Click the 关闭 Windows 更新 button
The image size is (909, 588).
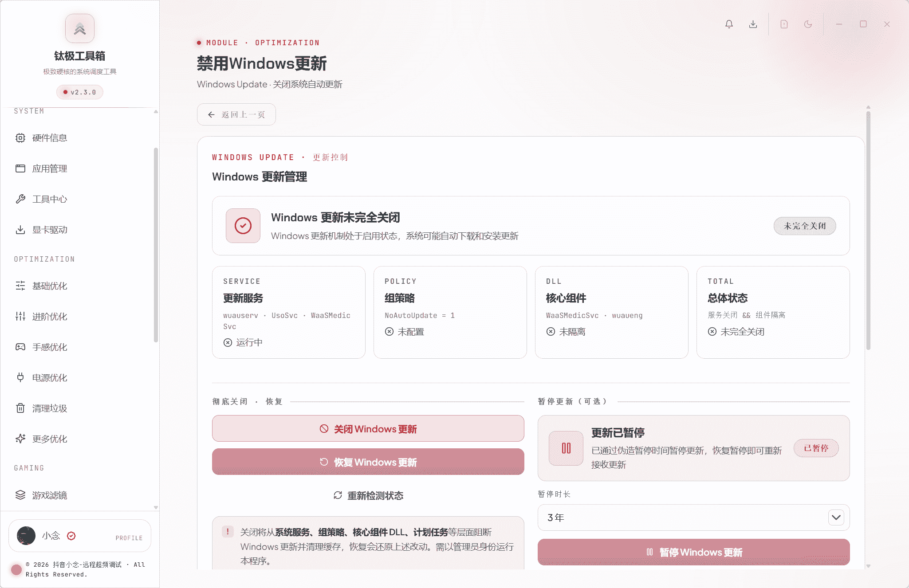[x=368, y=428]
